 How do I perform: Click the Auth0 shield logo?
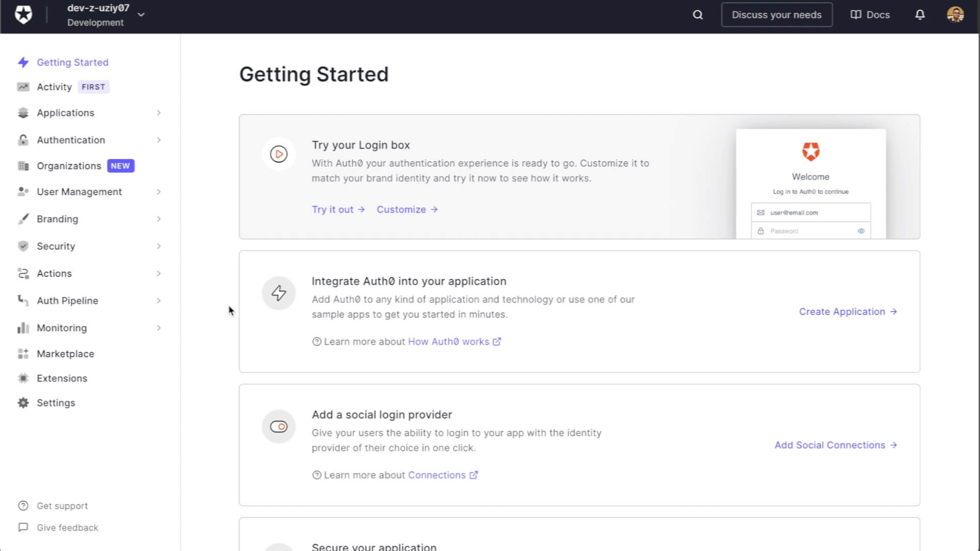coord(23,14)
